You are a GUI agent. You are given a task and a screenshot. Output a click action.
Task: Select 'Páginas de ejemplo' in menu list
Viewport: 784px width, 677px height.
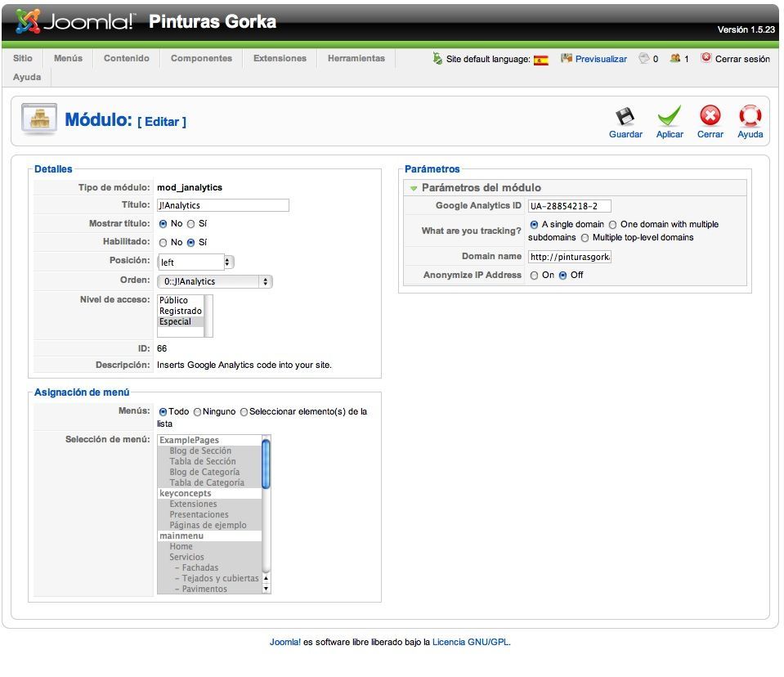[209, 526]
